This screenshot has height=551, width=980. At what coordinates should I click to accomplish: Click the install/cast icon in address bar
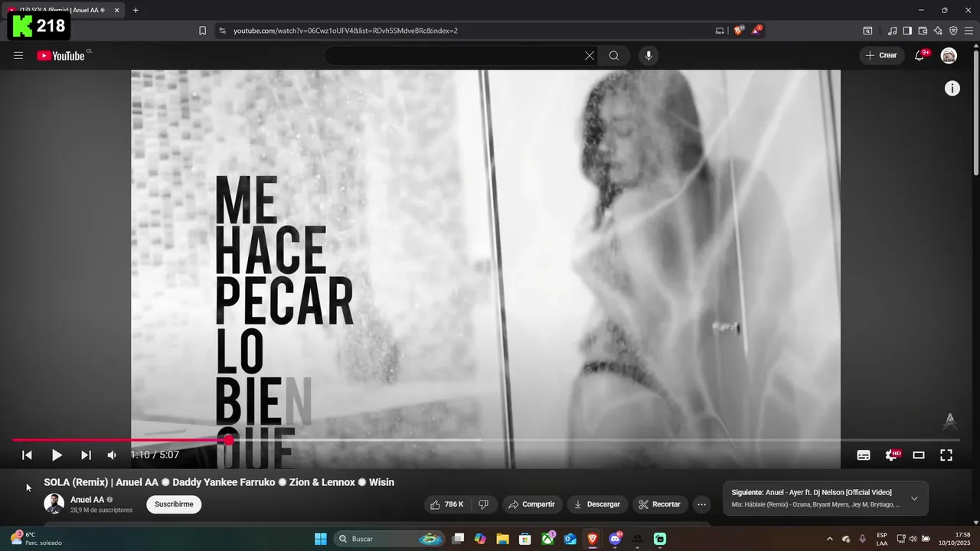click(x=720, y=31)
